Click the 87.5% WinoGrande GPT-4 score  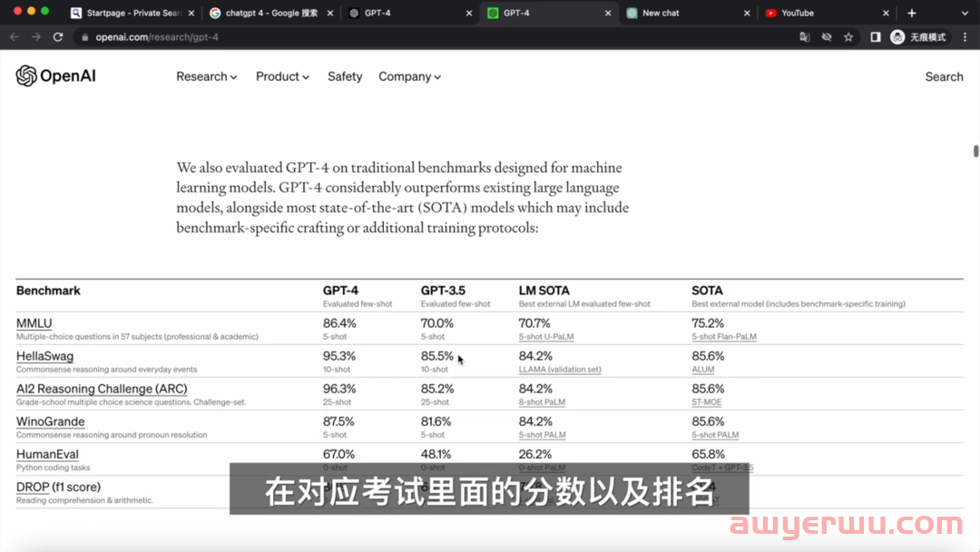338,421
